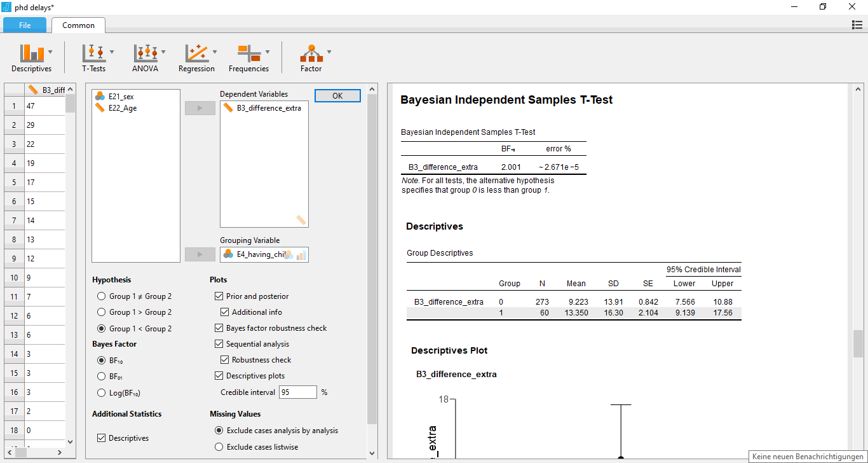Open the Regression analysis icon
The width and height of the screenshot is (868, 463).
click(196, 53)
